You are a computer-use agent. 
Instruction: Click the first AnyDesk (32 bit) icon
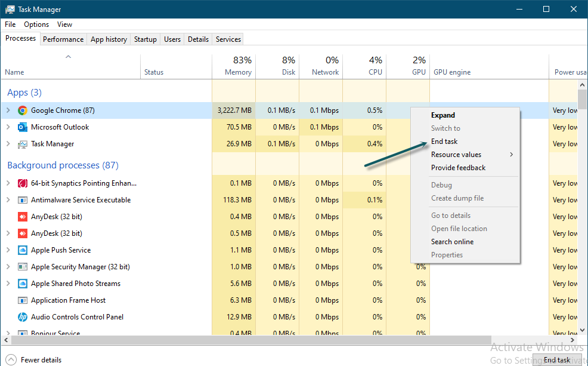(x=23, y=217)
